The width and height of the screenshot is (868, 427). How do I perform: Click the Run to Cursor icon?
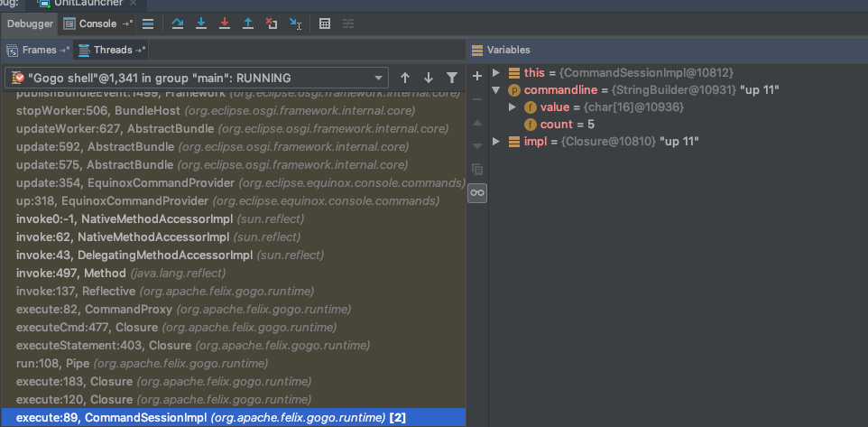[295, 24]
